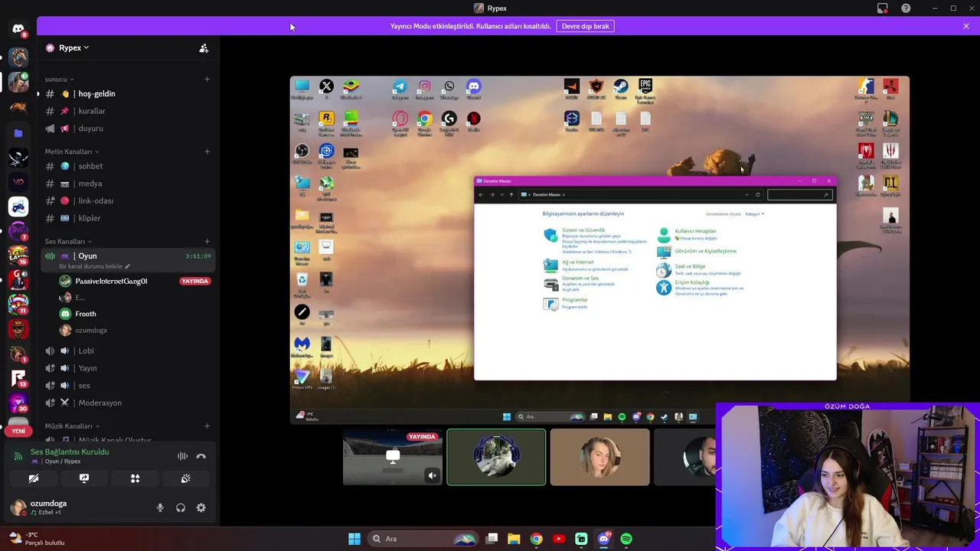Join the Moderasyon voice channel
Image resolution: width=980 pixels, height=551 pixels.
(x=127, y=403)
